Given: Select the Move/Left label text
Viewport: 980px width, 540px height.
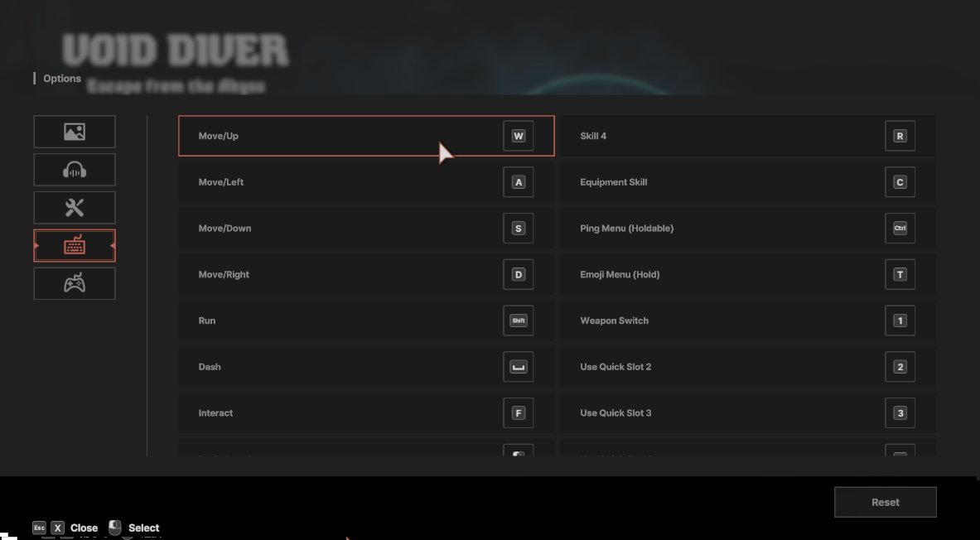Looking at the screenshot, I should pos(220,182).
